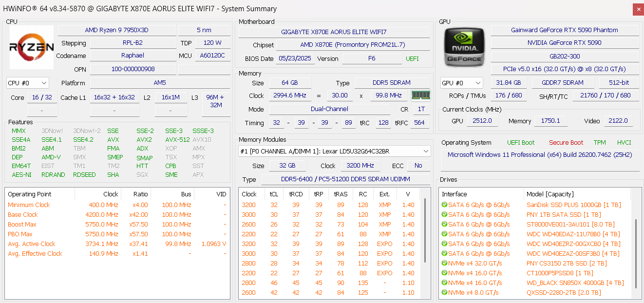644x303 pixels.
Task: Click the HVCI label
Action: [x=624, y=143]
